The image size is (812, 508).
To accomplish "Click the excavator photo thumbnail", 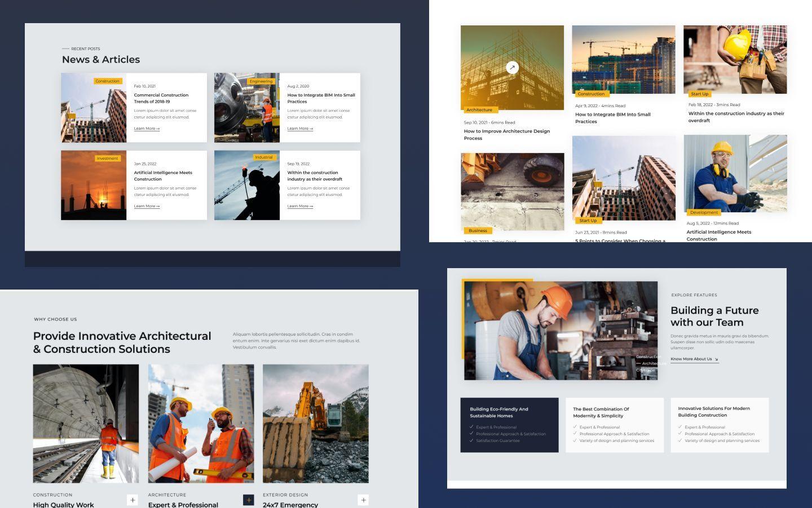I will (x=315, y=423).
